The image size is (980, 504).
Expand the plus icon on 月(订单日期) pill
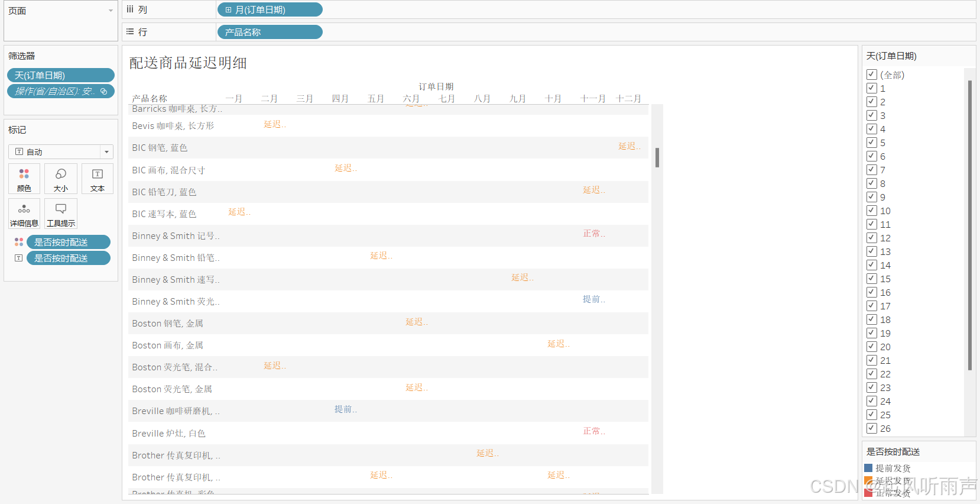[x=228, y=9]
